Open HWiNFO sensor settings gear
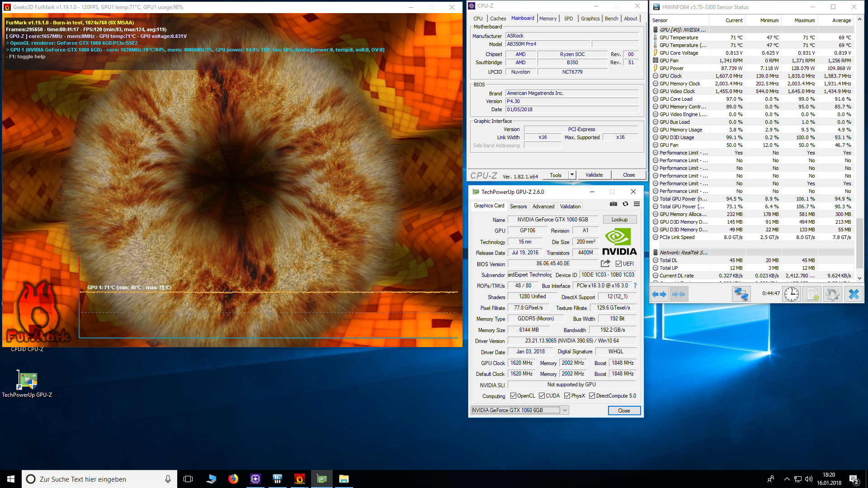868x488 pixels. tap(832, 294)
